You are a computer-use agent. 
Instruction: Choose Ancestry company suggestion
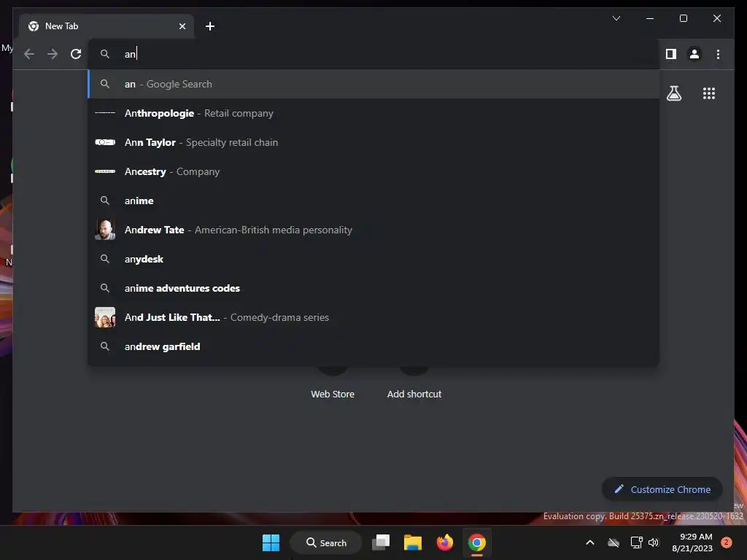(x=374, y=171)
